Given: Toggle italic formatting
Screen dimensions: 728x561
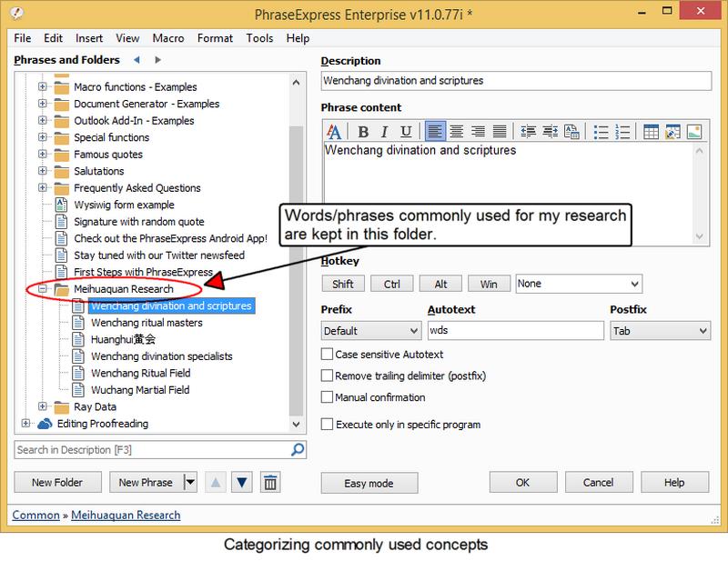Looking at the screenshot, I should pos(384,132).
